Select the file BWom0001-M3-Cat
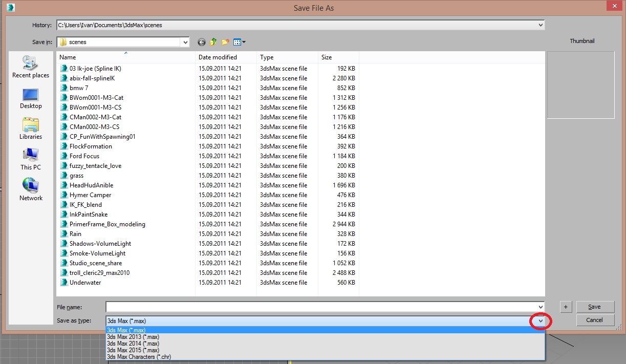This screenshot has height=364, width=626. [96, 98]
